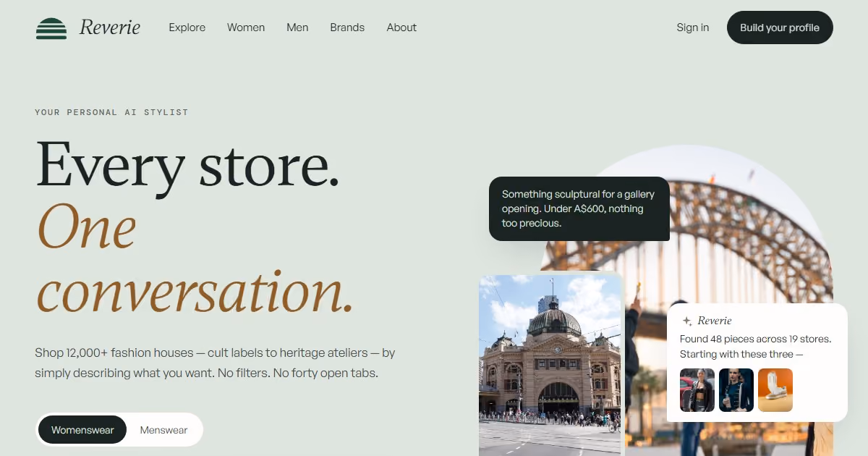
Task: Open the Brands page
Action: point(347,28)
